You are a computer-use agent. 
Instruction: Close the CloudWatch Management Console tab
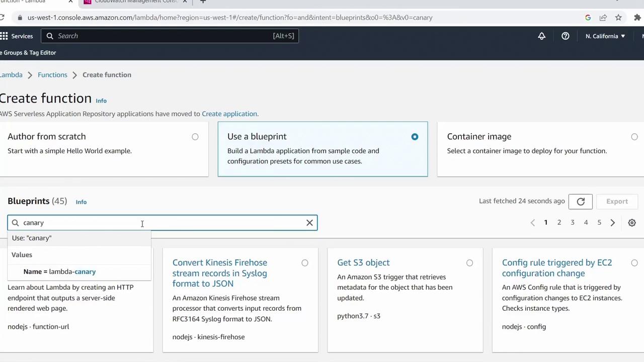185,2
